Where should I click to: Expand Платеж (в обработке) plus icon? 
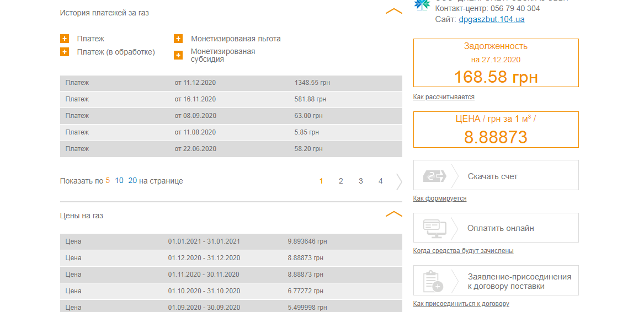point(65,52)
